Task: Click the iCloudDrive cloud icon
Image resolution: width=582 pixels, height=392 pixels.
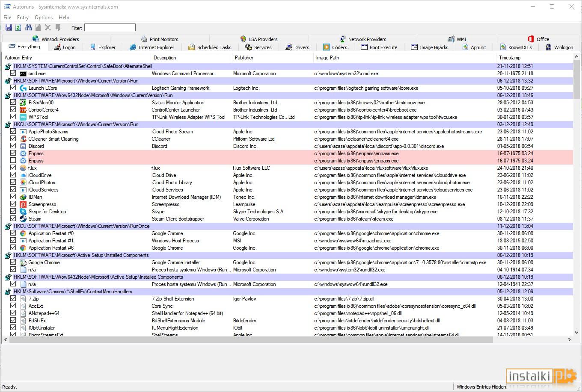Action: point(23,175)
